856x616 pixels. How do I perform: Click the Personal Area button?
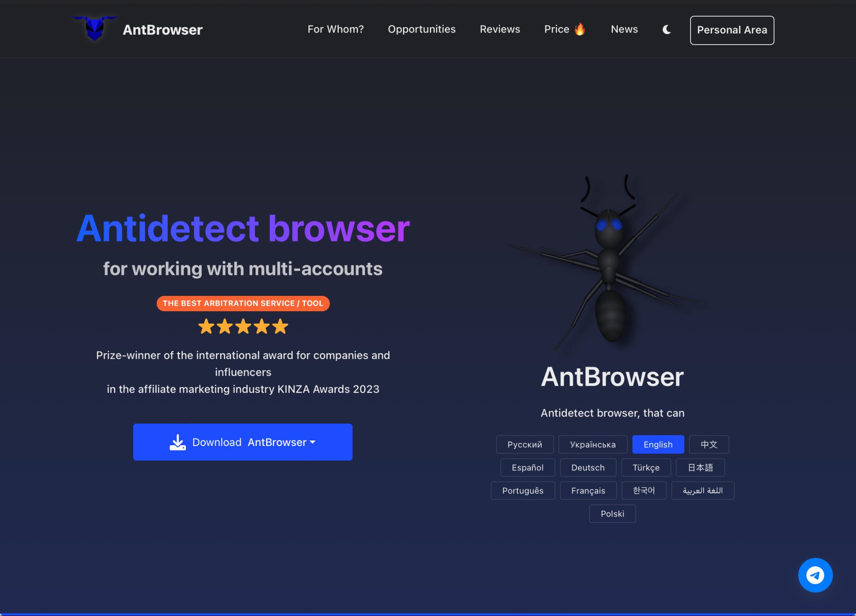[732, 30]
